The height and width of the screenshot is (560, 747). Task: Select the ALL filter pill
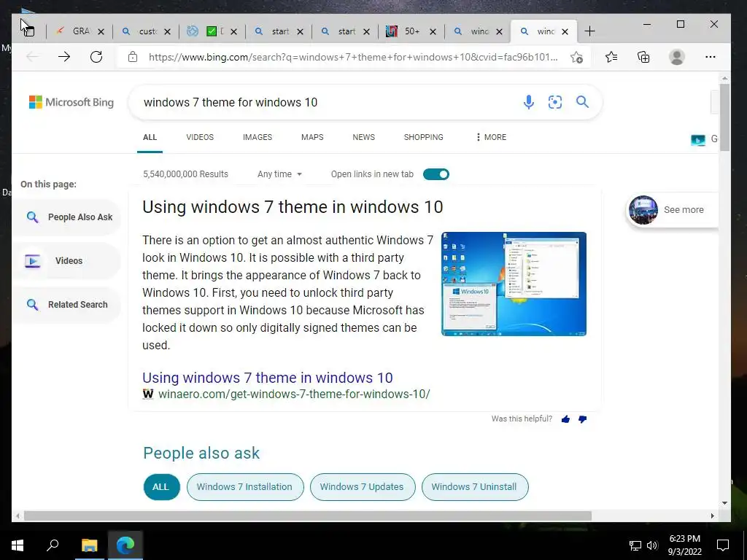click(161, 486)
